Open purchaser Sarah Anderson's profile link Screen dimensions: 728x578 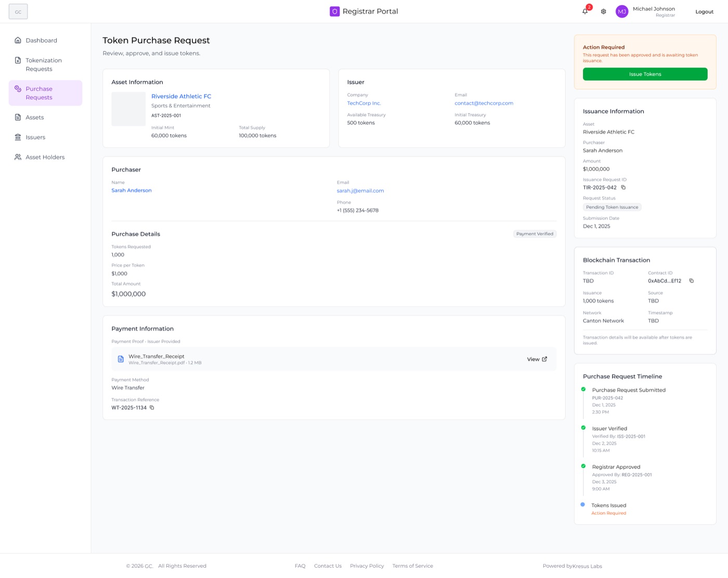(x=132, y=190)
